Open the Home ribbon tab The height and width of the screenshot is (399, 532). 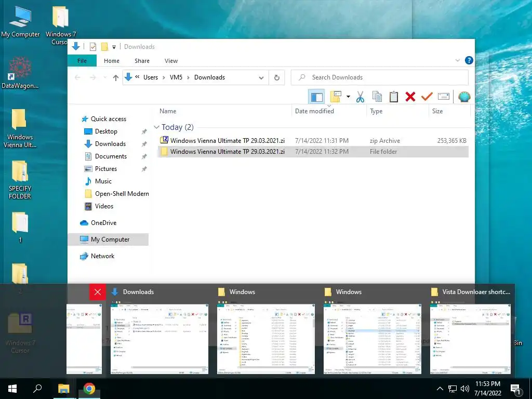[112, 61]
